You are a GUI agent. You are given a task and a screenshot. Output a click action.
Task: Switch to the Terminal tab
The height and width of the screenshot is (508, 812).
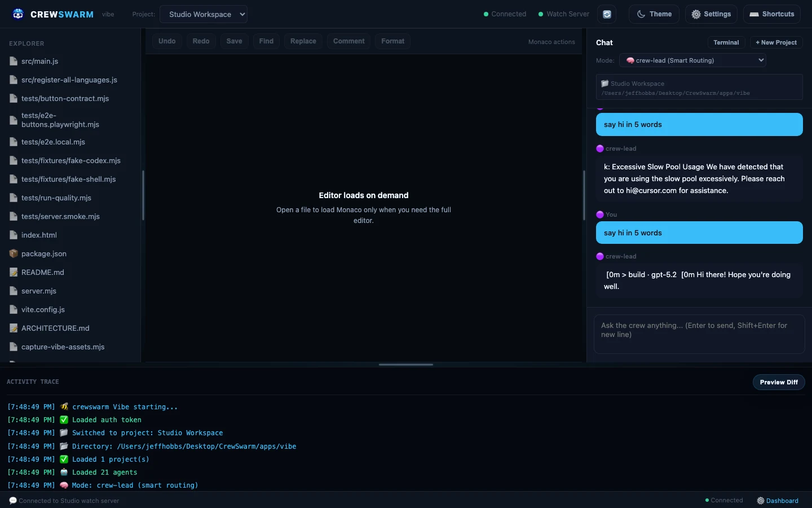[x=726, y=42]
